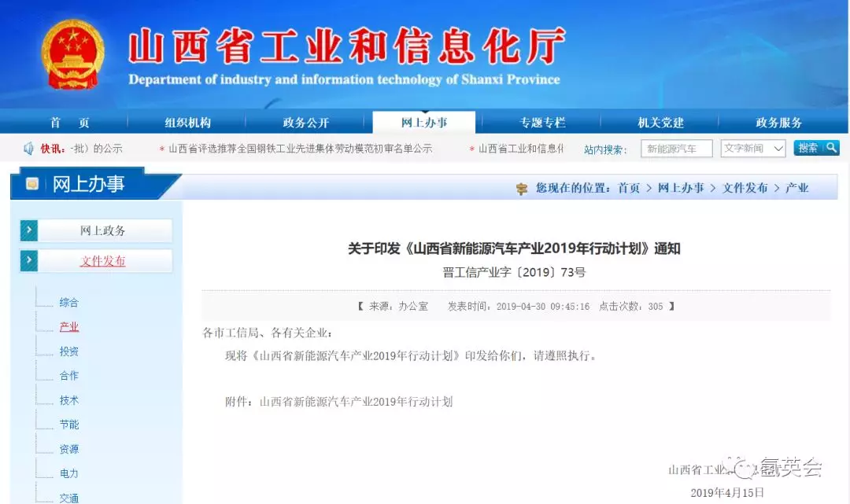The height and width of the screenshot is (504, 850).
Task: Click the arrow icon beside 文件发布
Action: (x=29, y=261)
